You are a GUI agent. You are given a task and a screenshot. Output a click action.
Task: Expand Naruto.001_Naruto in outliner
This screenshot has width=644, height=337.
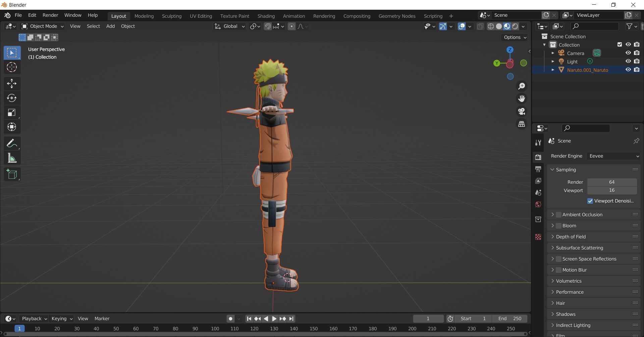553,70
